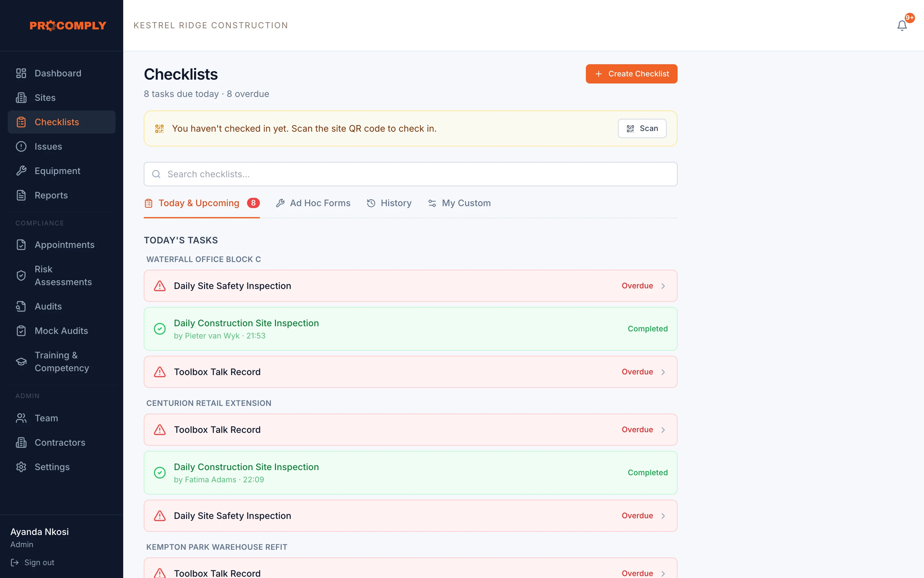This screenshot has height=578, width=924.
Task: Open notifications bell icon
Action: click(902, 26)
